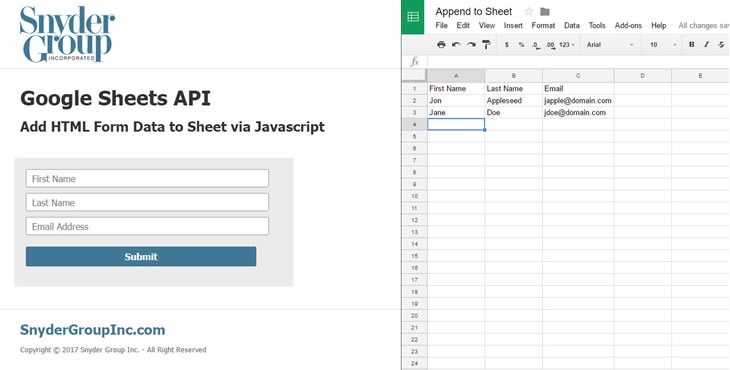The image size is (730, 370).
Task: Select column B header
Action: point(514,75)
